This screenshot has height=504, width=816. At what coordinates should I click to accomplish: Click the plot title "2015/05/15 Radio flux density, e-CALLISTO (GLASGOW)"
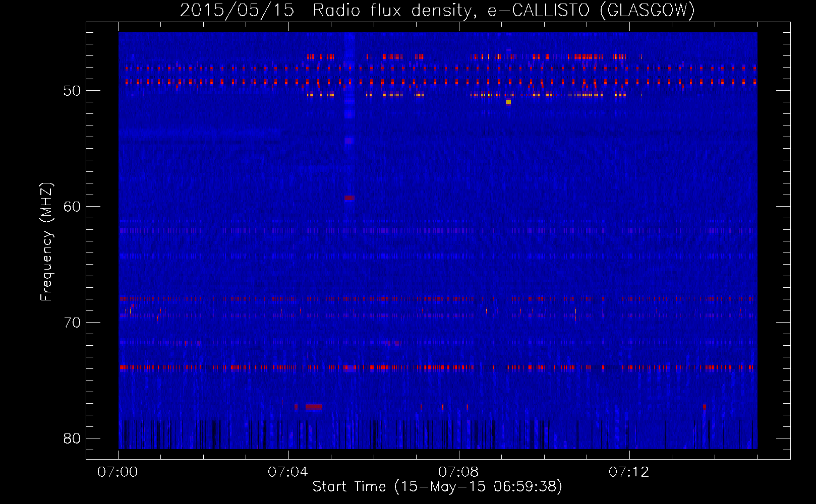click(437, 10)
